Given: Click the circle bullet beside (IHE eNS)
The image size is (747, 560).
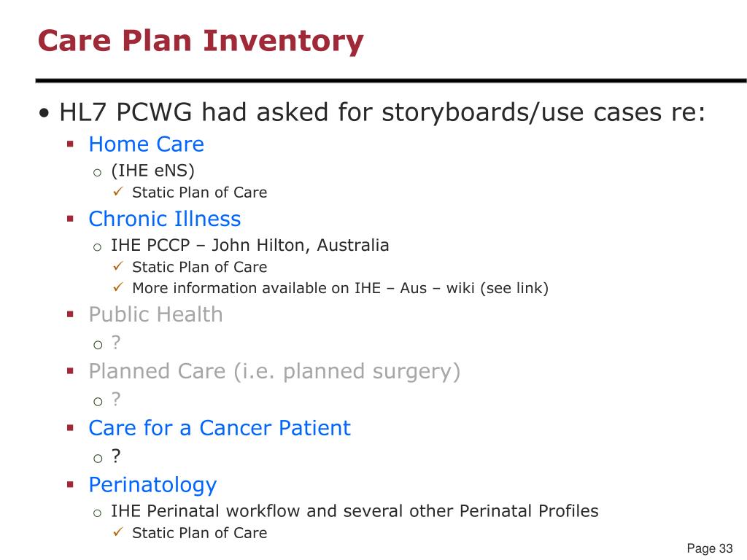Looking at the screenshot, I should point(97,173).
